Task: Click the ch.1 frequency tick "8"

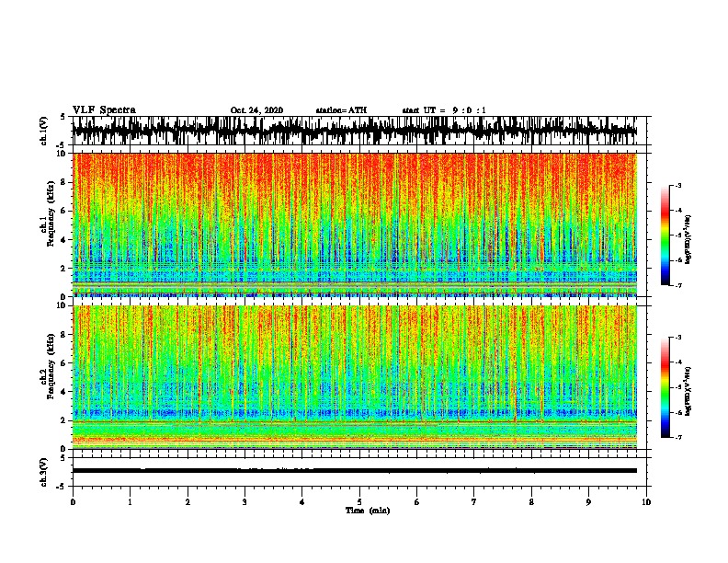Action: [63, 182]
